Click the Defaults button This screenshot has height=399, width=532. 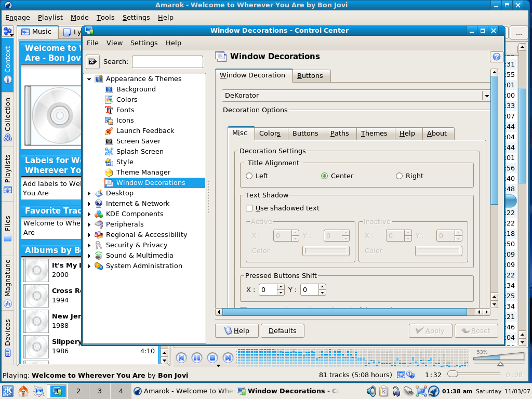tap(282, 331)
